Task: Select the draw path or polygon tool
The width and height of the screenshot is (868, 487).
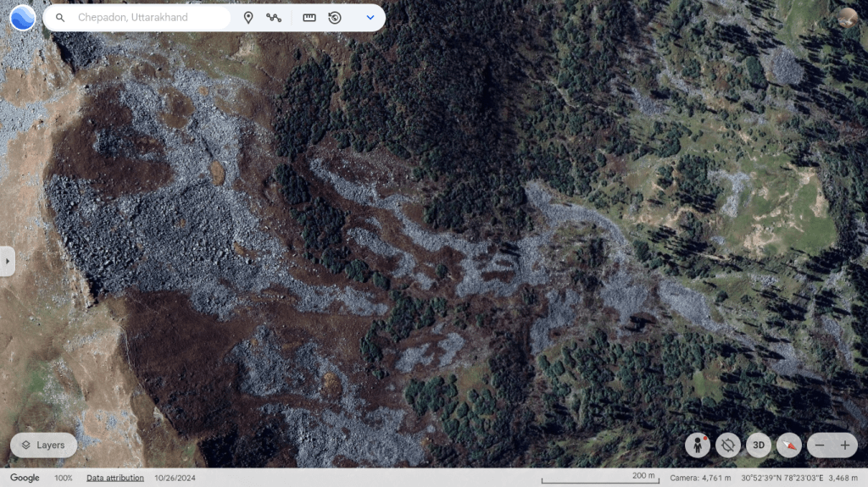Action: coord(274,18)
